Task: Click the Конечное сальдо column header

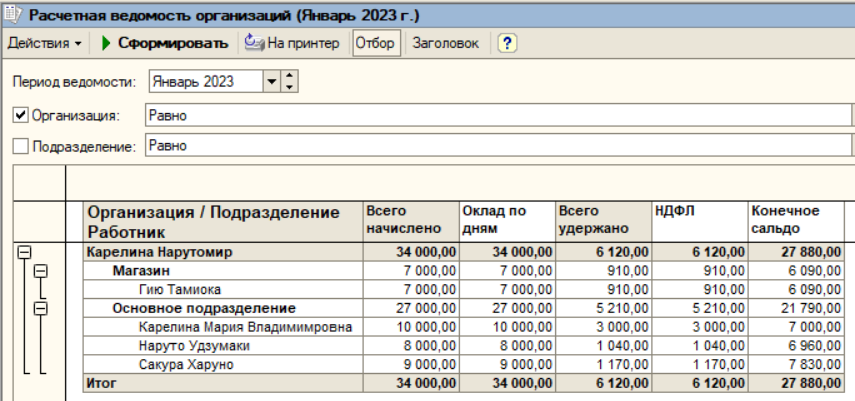Action: [796, 222]
